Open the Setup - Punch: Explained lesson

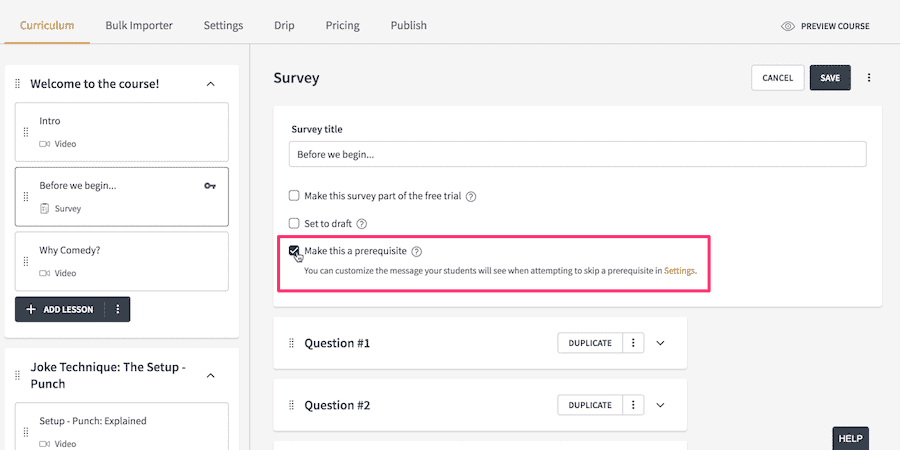coord(122,426)
